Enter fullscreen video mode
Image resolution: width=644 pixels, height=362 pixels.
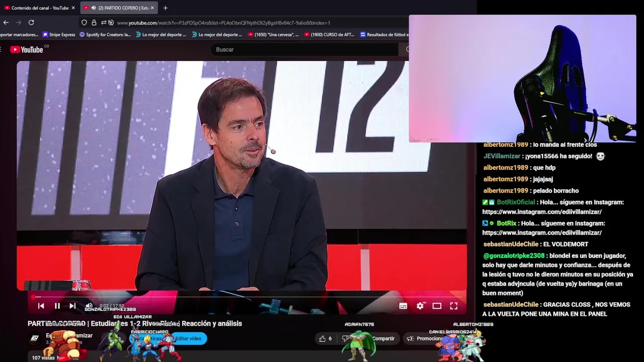pyautogui.click(x=453, y=306)
